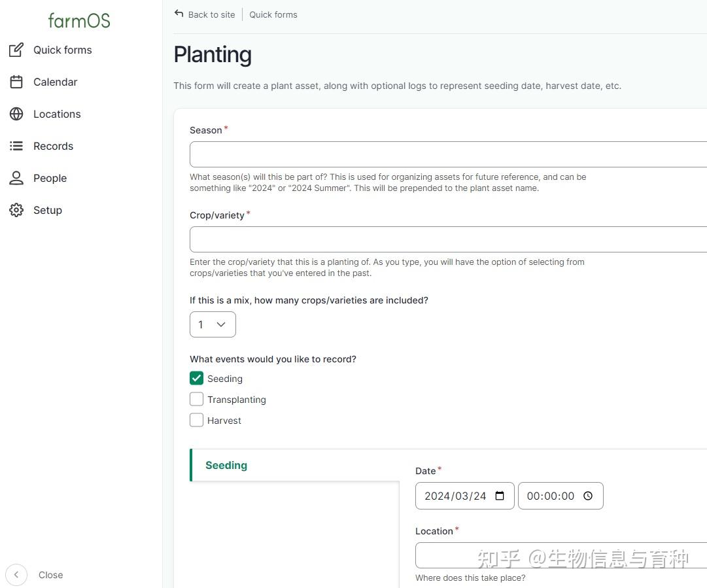Open date picker calendar icon in Seeding date
This screenshot has width=707, height=588.
click(x=500, y=496)
